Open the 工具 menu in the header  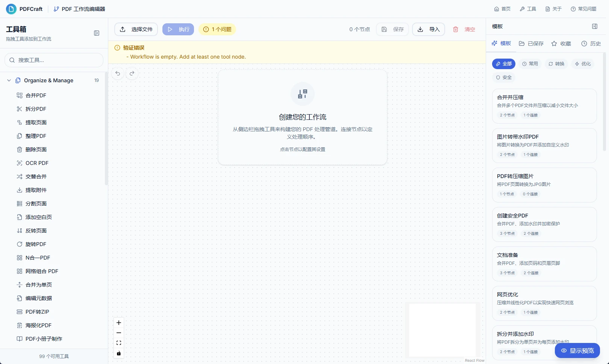(528, 9)
